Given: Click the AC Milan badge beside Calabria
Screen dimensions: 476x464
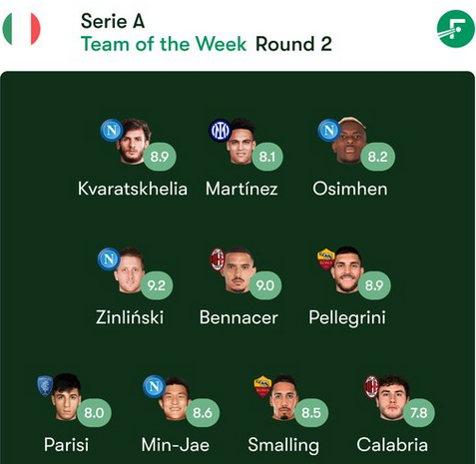Looking at the screenshot, I should click(x=371, y=386).
